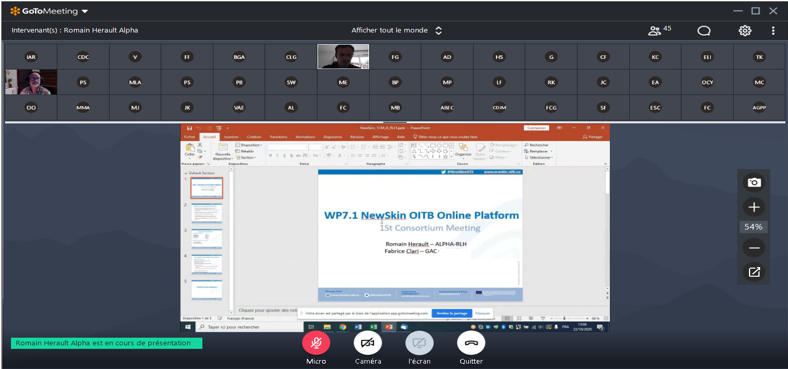Open the Animations ribbon tab in PowerPoint
The height and width of the screenshot is (369, 788).
coord(305,137)
